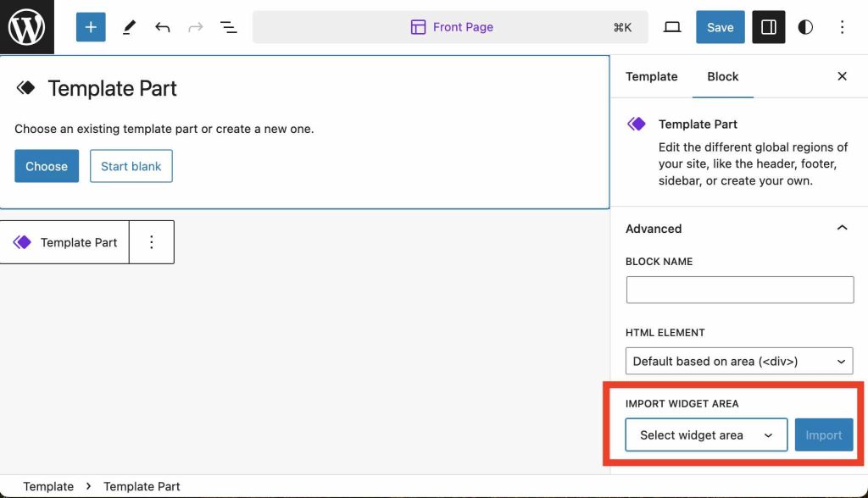Select the editing Tools pencil icon

coord(129,26)
